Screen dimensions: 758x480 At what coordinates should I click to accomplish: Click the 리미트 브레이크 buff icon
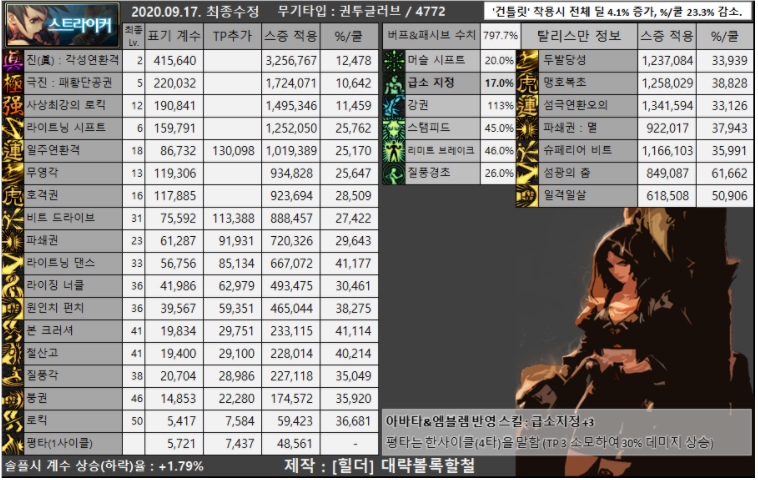[394, 151]
